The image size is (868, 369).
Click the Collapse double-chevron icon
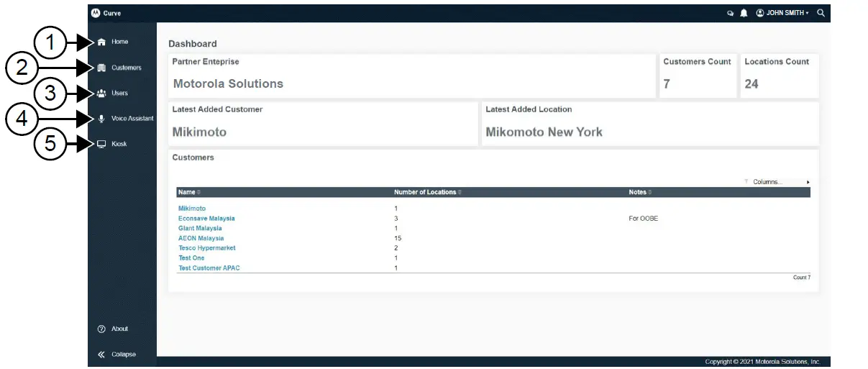click(x=101, y=354)
